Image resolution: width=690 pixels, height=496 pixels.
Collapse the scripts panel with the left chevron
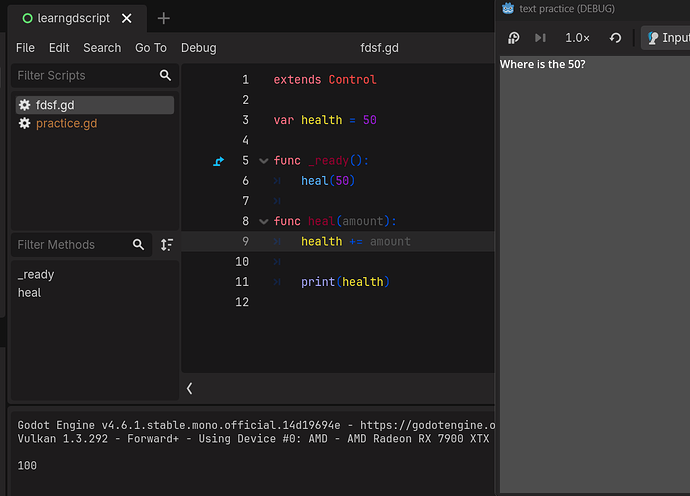189,388
